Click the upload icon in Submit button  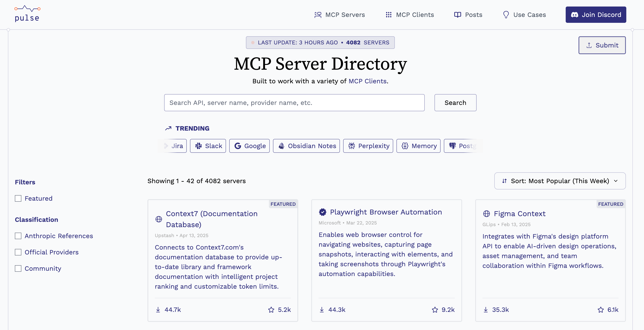(589, 45)
